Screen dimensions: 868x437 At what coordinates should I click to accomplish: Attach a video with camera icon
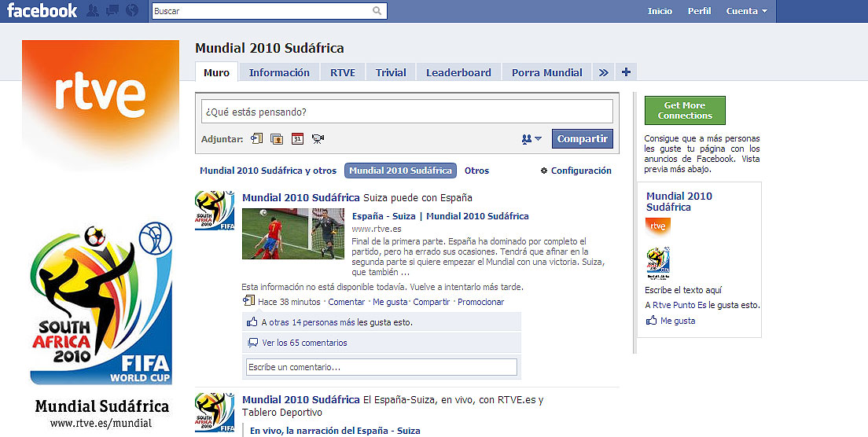click(318, 139)
